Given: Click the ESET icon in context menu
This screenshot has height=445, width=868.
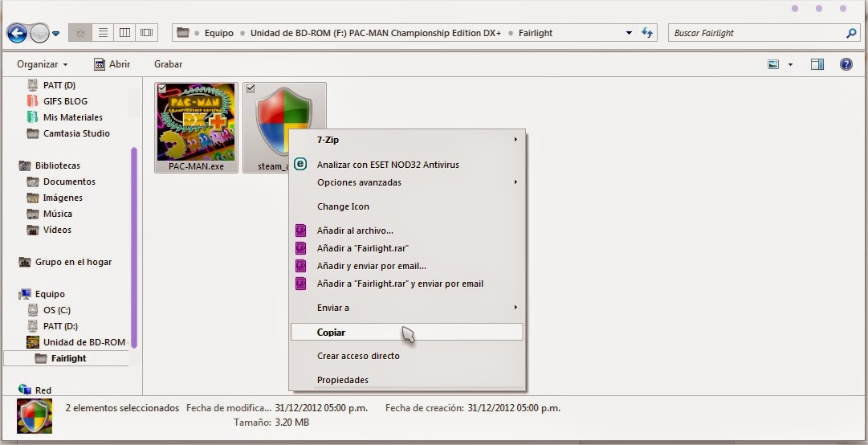Looking at the screenshot, I should tap(300, 164).
